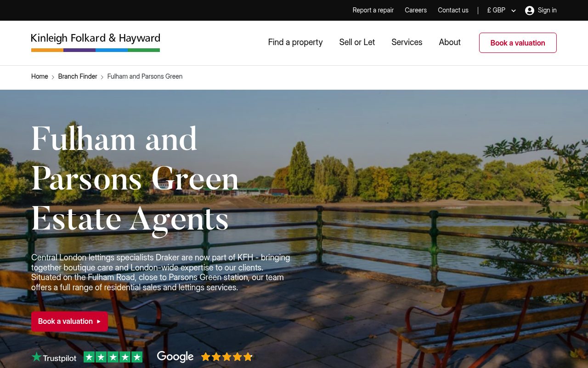Click the paragraph about Draker joining KFH
Image resolution: width=588 pixels, height=368 pixels.
pyautogui.click(x=160, y=272)
